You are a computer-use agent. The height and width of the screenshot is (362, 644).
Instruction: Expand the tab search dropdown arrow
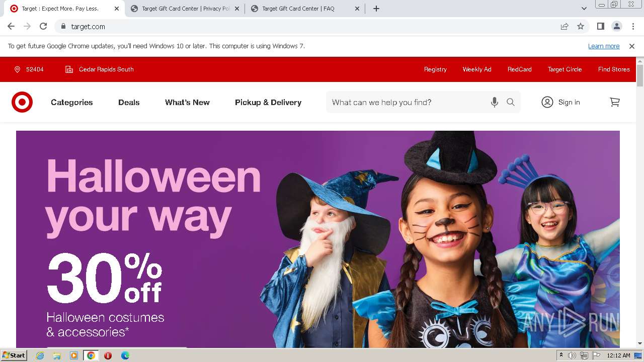point(584,9)
